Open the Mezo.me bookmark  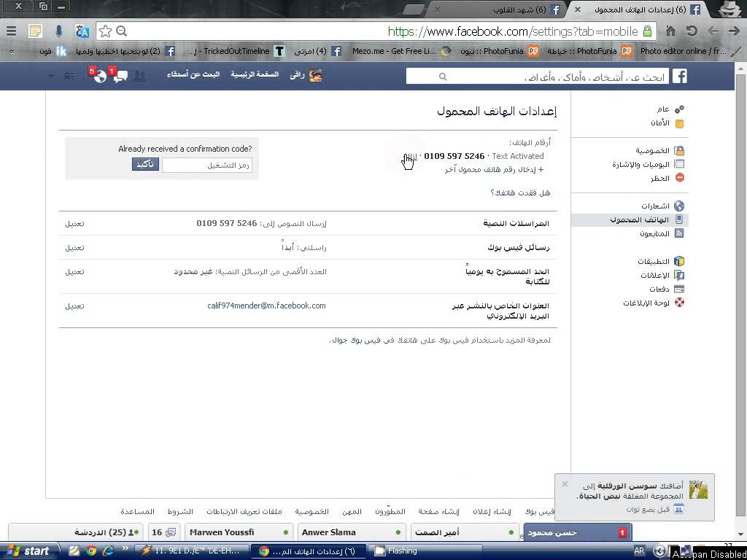point(401,51)
